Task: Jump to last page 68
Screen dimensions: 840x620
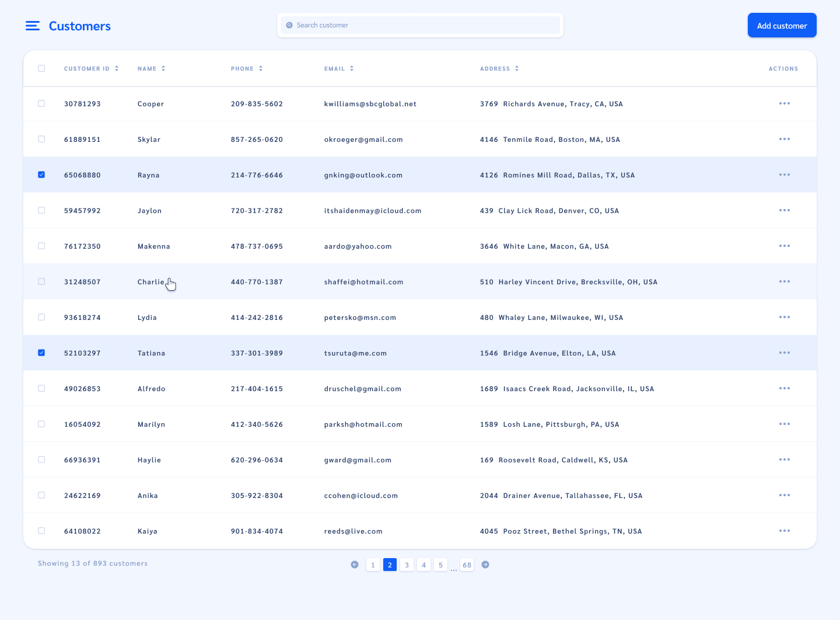Action: (467, 565)
